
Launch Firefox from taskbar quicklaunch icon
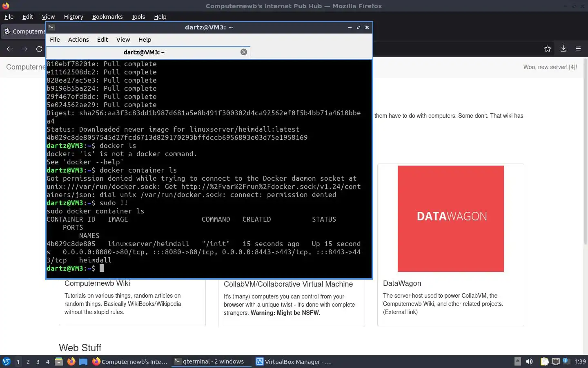pyautogui.click(x=71, y=361)
